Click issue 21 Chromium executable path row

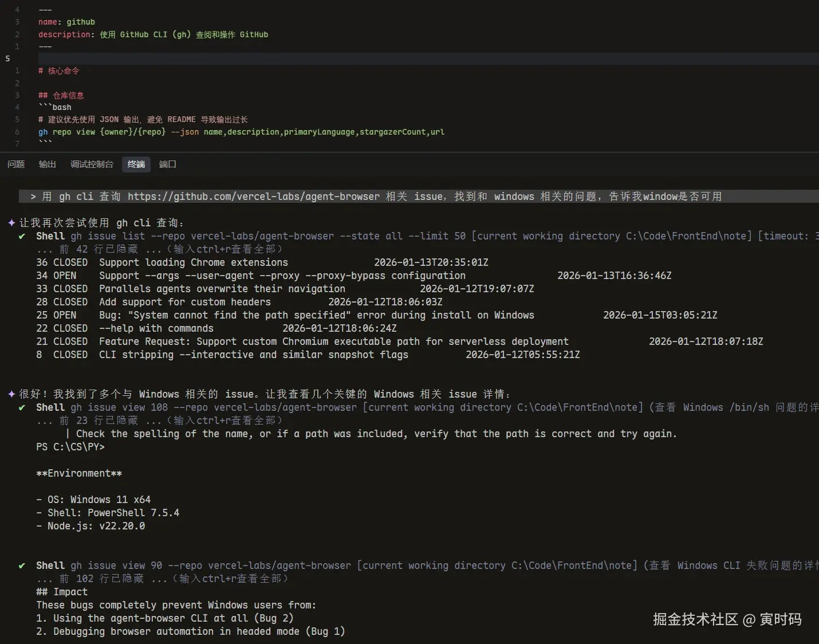tap(400, 341)
